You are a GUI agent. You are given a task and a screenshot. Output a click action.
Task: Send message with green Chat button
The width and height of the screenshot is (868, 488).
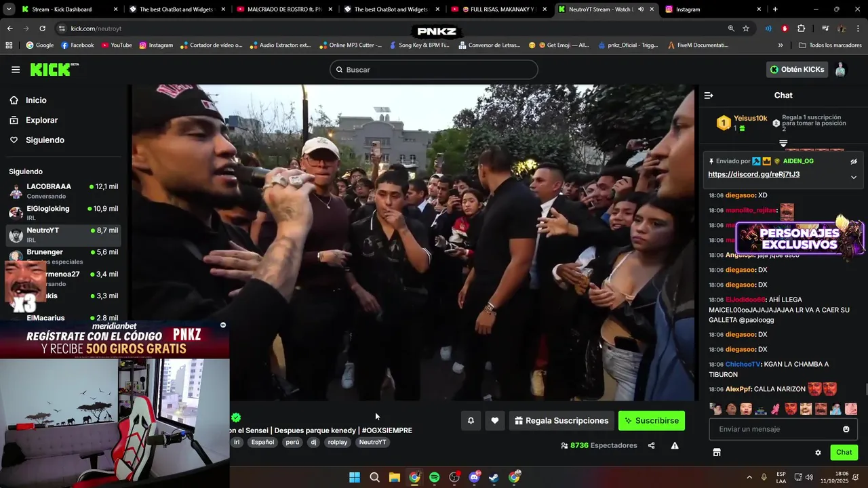coord(844,452)
